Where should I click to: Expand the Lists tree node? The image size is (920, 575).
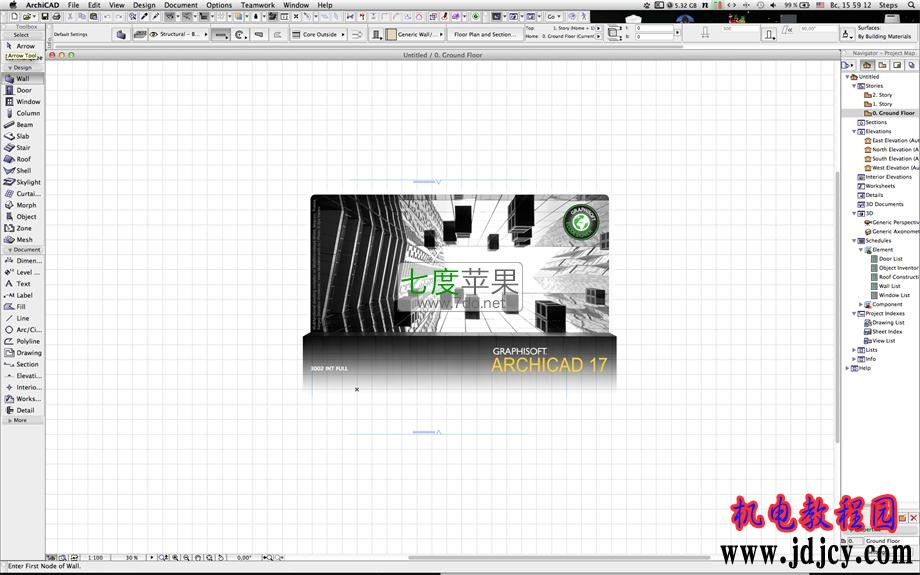(x=854, y=350)
